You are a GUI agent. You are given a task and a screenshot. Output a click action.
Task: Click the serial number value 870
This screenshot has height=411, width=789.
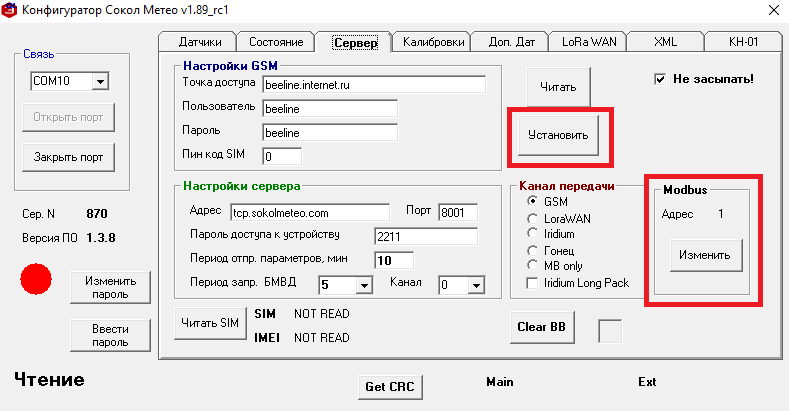pos(97,214)
